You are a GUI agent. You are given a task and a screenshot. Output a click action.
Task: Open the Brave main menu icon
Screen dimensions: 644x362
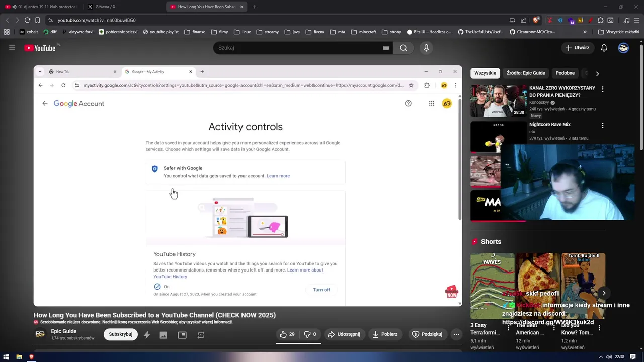tap(636, 20)
